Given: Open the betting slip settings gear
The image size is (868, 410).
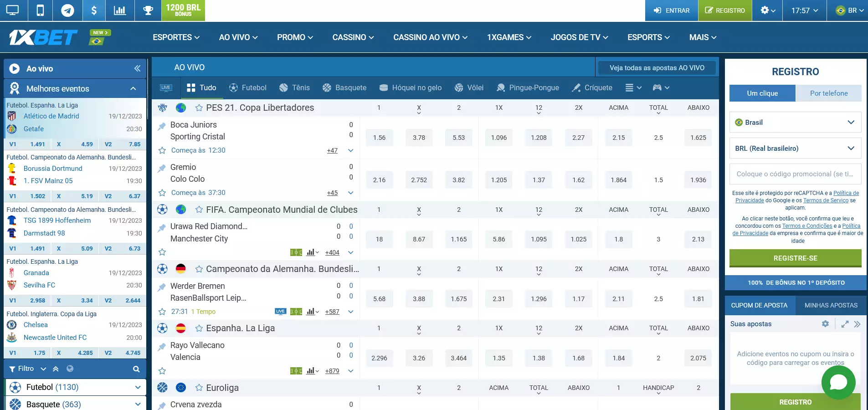Looking at the screenshot, I should pyautogui.click(x=825, y=324).
